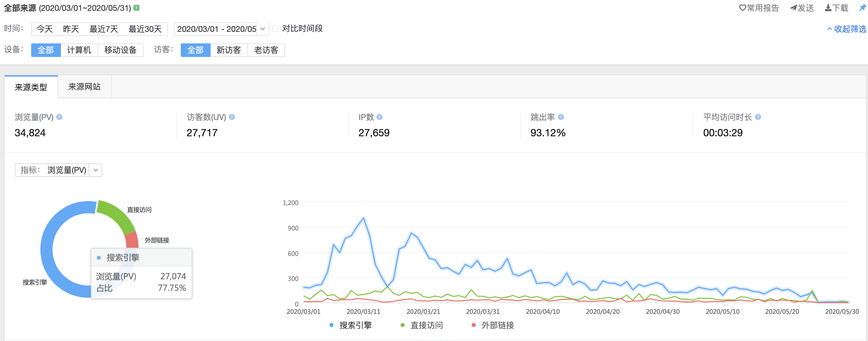The width and height of the screenshot is (868, 341).
Task: Click the help icon next to 跳出率
Action: [561, 117]
